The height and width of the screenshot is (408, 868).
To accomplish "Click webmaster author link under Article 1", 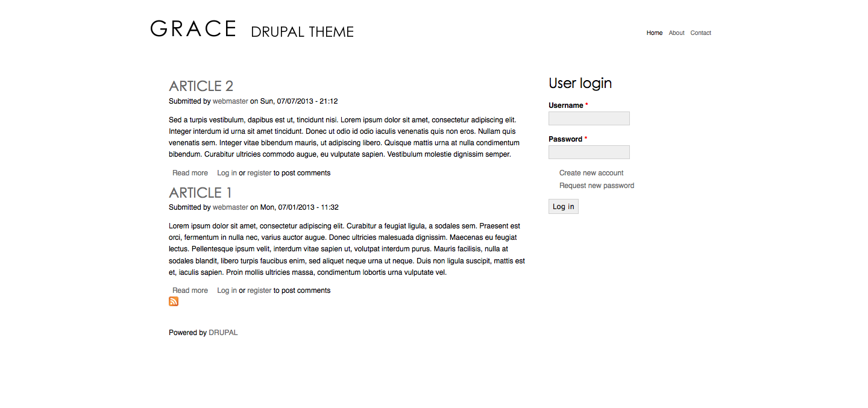I will 230,207.
